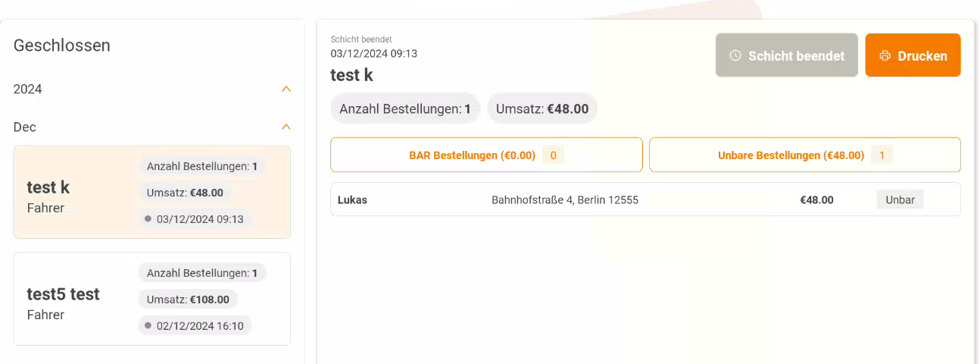Click the BAR orders count badge 0

pos(553,155)
